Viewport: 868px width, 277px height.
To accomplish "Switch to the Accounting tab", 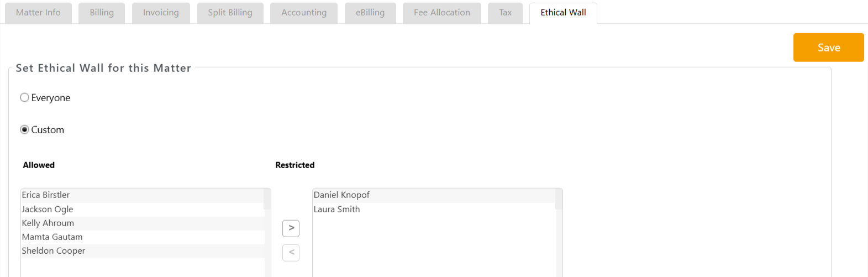I will pyautogui.click(x=304, y=13).
